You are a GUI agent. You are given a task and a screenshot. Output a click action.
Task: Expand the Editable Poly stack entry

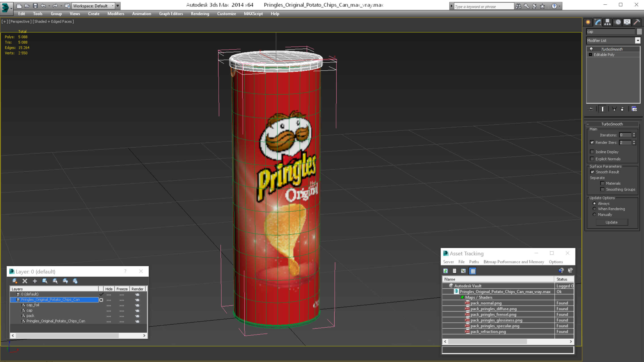591,55
